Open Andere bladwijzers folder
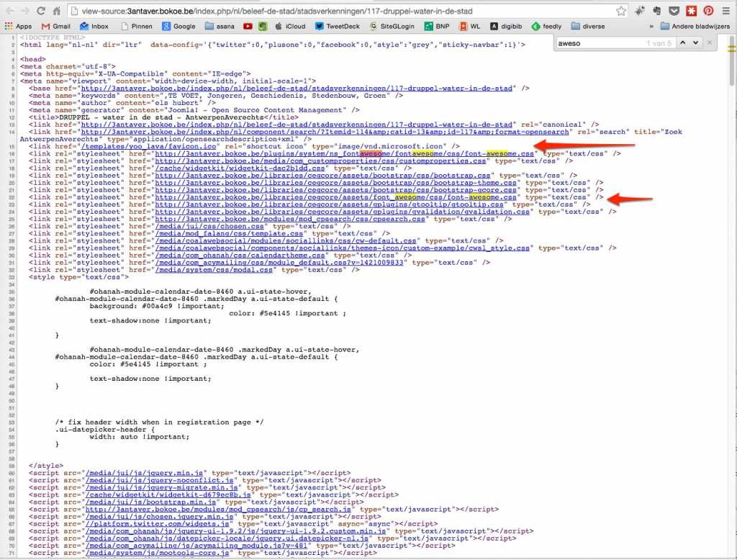 coord(695,27)
